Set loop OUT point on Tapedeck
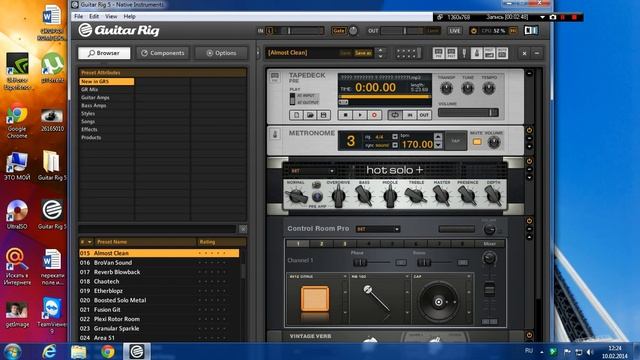The height and width of the screenshot is (360, 640). (x=424, y=115)
